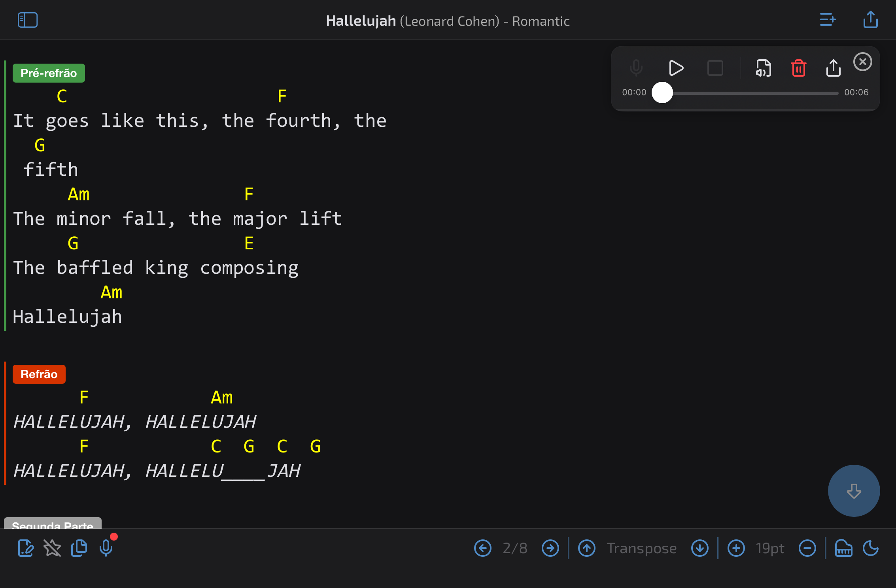Toggle dark mode moon icon
This screenshot has width=896, height=588.
click(870, 548)
